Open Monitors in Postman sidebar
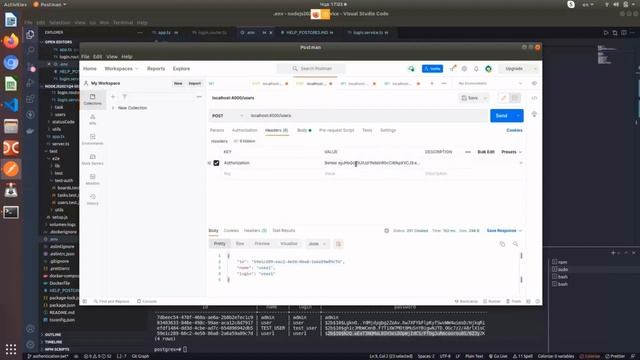The image size is (640, 360). pos(93,179)
